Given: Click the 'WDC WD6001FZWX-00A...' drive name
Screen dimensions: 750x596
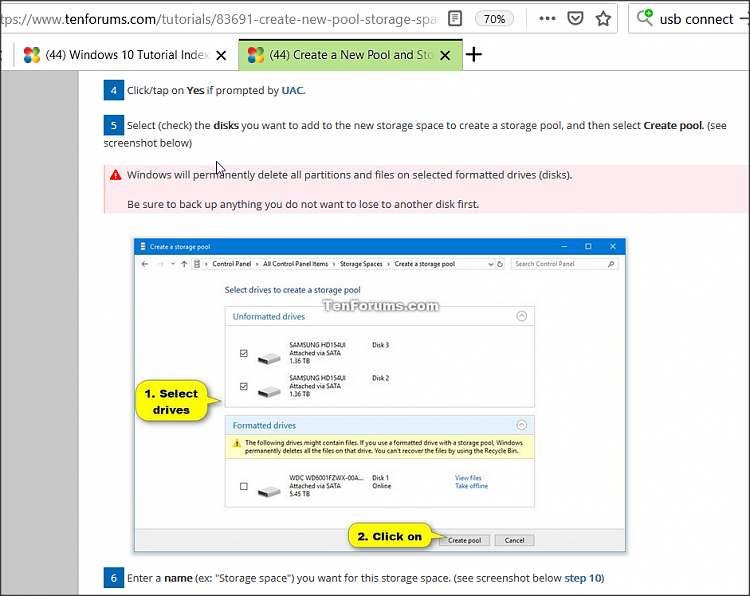Looking at the screenshot, I should tap(326, 478).
